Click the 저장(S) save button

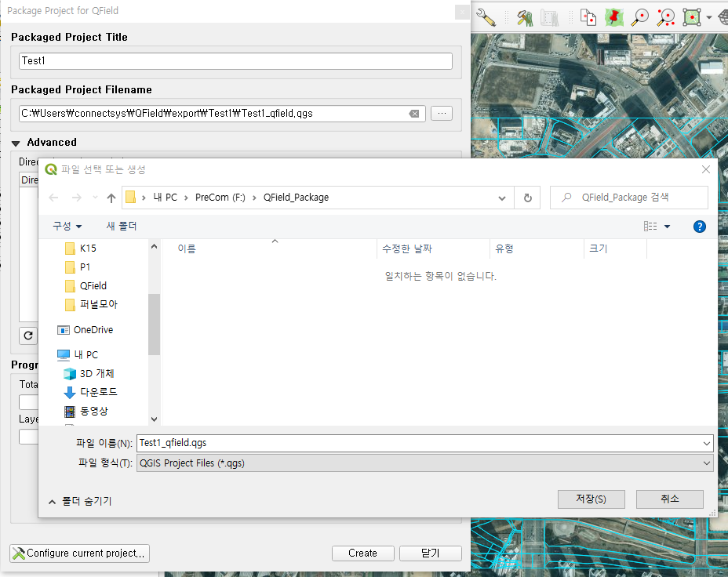(x=591, y=499)
